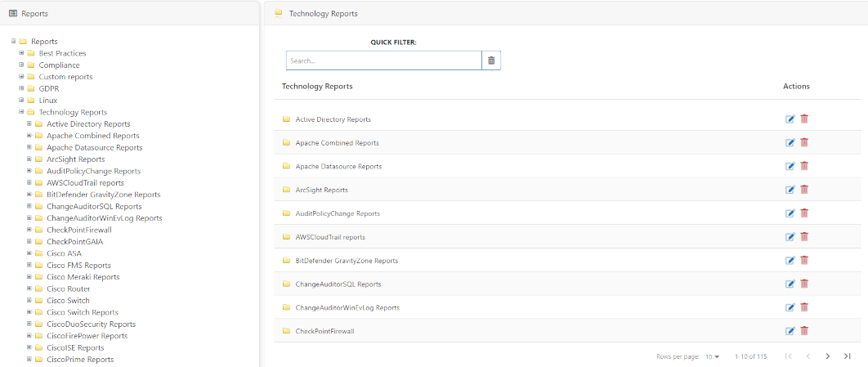The image size is (868, 367).
Task: Select Apache Datasource Reports in tree
Action: click(95, 148)
